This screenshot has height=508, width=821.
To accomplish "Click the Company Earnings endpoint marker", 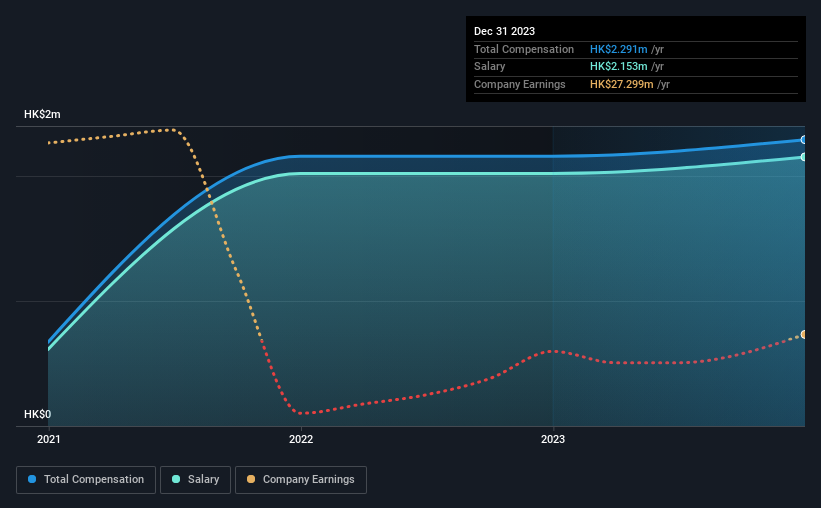I will tap(804, 335).
